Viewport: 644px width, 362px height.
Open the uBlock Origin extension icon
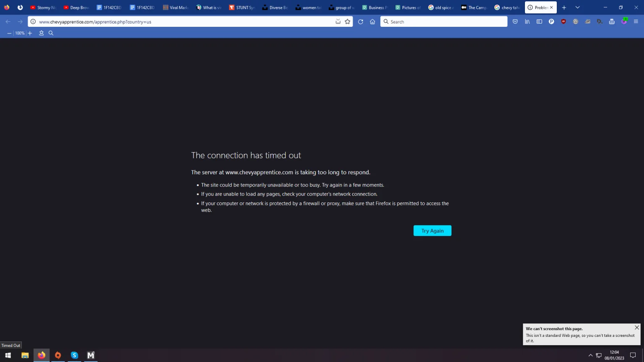coord(563,22)
